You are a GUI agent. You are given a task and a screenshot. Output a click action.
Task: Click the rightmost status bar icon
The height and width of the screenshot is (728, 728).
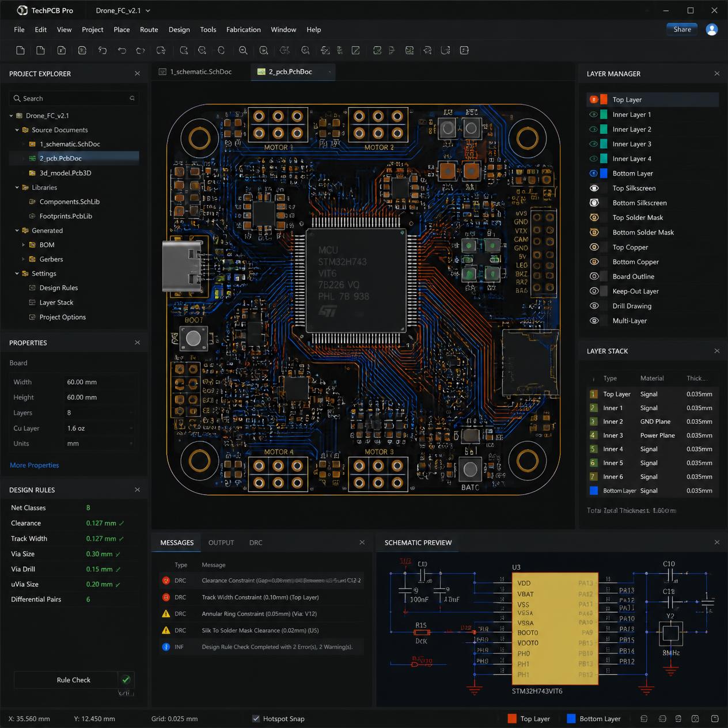[x=715, y=719]
